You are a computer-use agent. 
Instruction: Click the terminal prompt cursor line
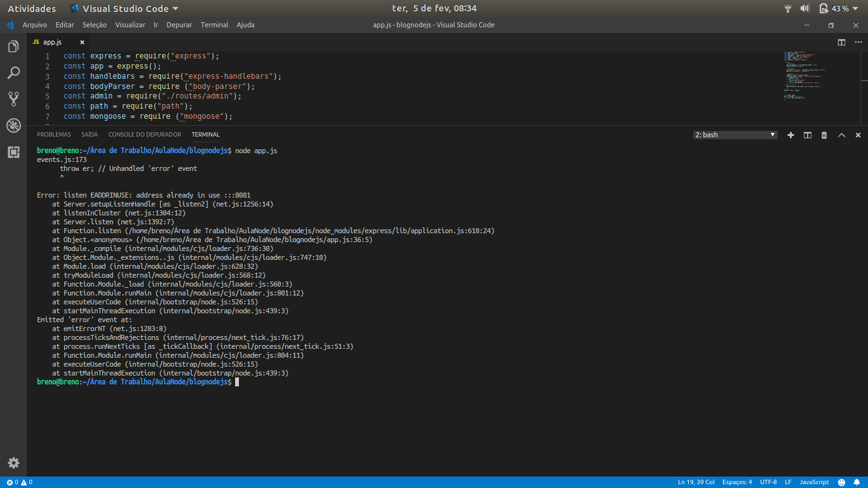(137, 382)
